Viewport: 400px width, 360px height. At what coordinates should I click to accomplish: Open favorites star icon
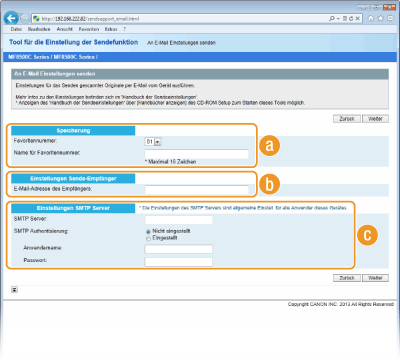pyautogui.click(x=380, y=18)
